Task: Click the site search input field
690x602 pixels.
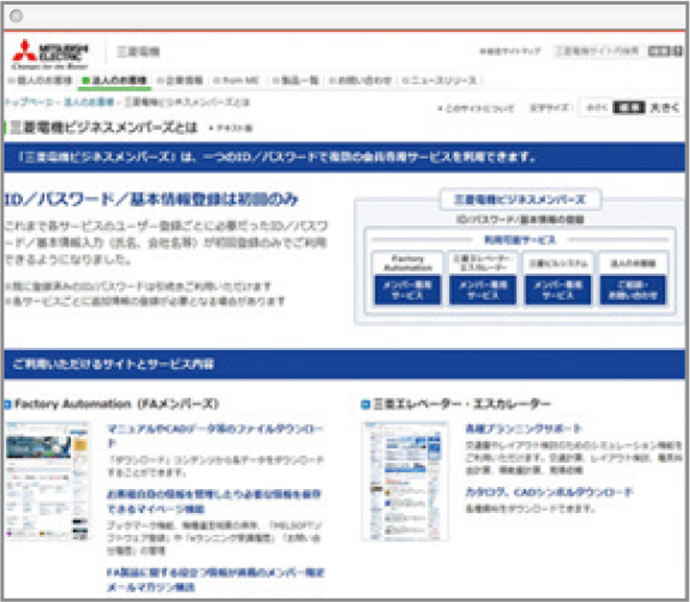Action: click(599, 51)
